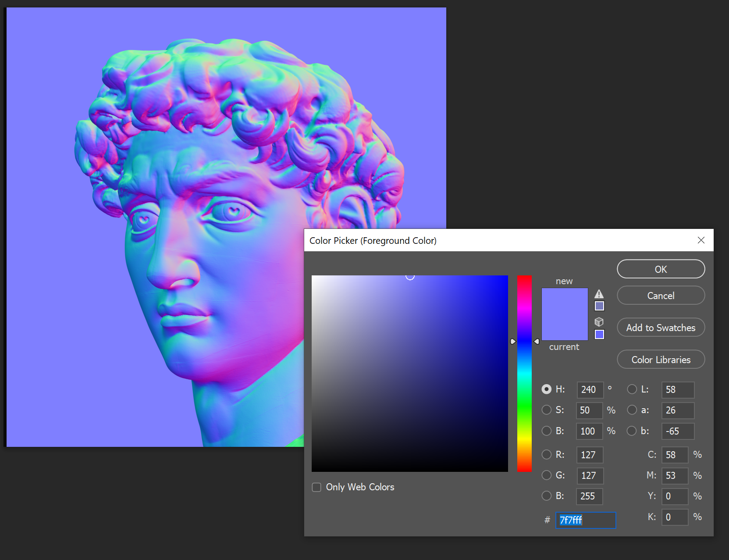The height and width of the screenshot is (560, 729).
Task: Click the Lab b field showing -65
Action: coord(678,431)
